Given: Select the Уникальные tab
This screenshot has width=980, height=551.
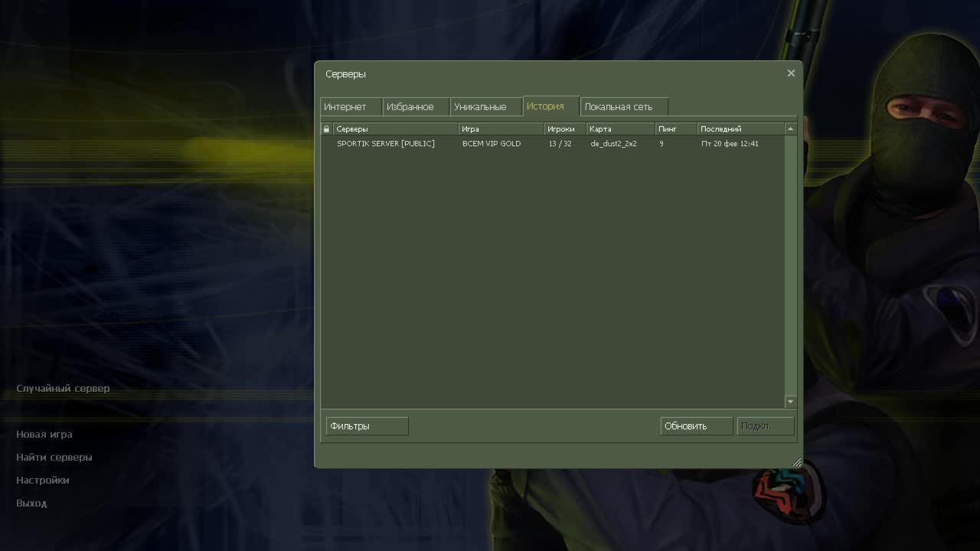Looking at the screenshot, I should point(486,106).
